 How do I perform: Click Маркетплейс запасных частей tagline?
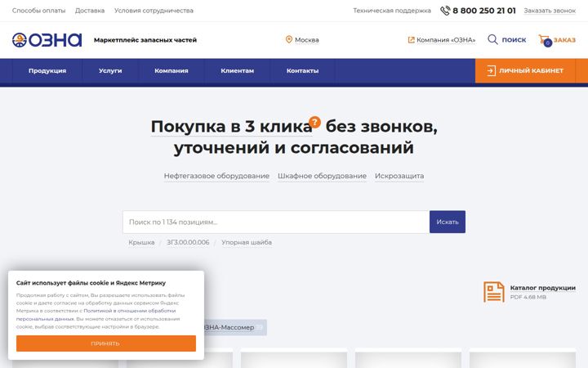[145, 40]
